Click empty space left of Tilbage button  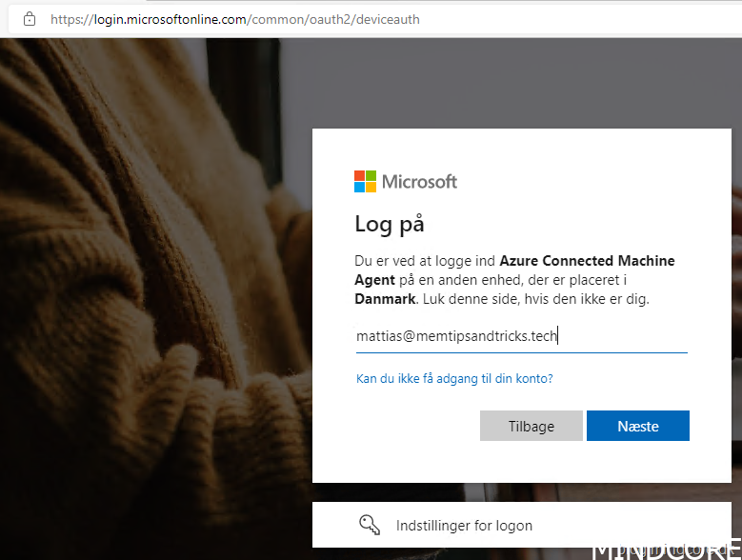[410, 426]
